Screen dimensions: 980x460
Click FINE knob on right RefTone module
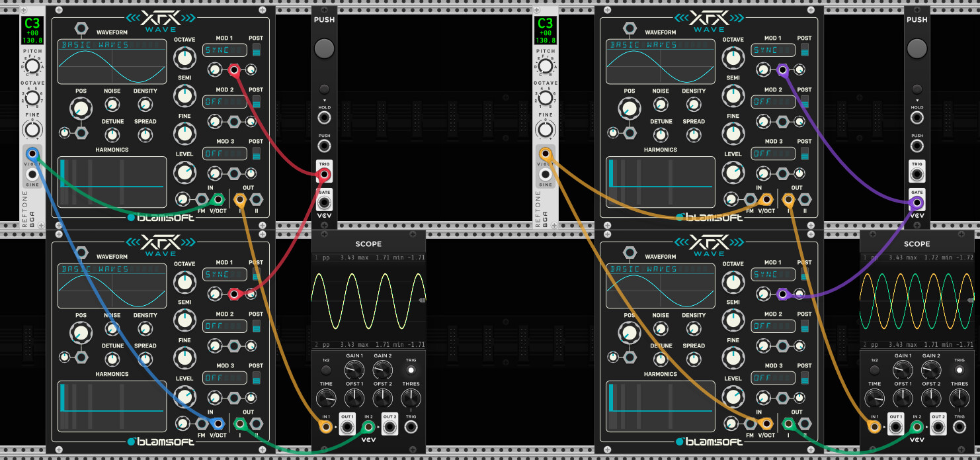[546, 128]
